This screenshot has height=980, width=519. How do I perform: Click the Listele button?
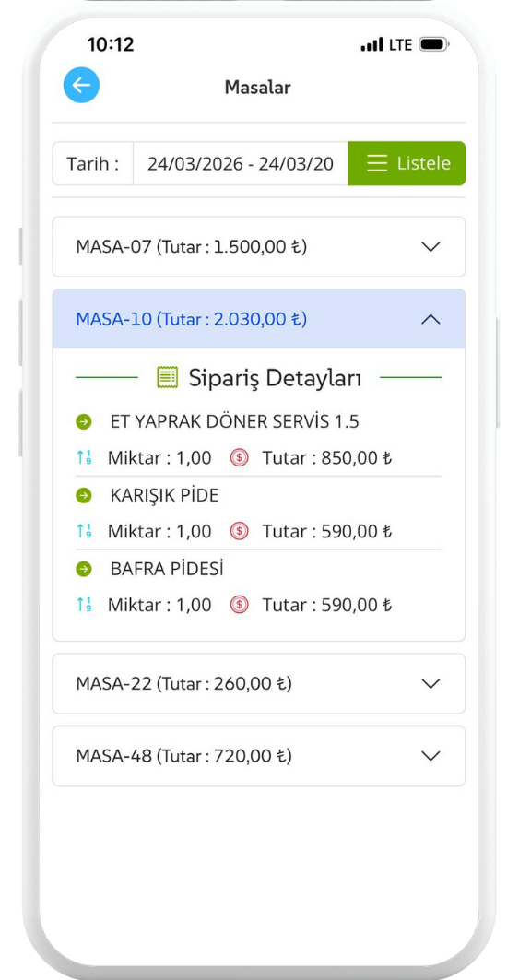pos(407,163)
